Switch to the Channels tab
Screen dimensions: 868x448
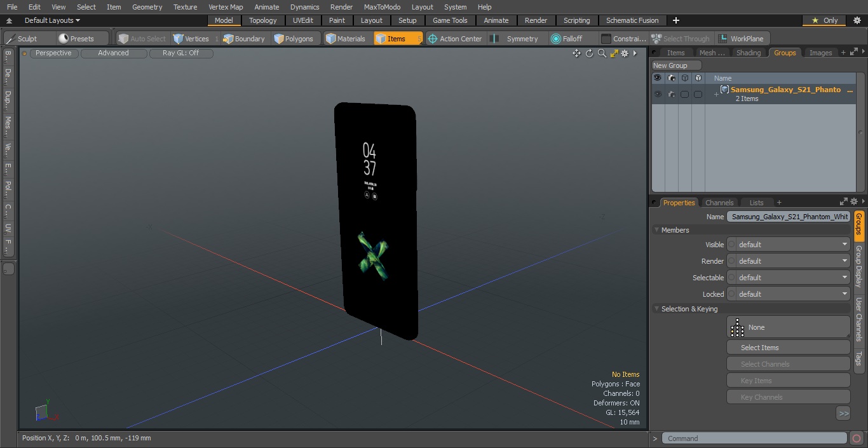(x=719, y=203)
